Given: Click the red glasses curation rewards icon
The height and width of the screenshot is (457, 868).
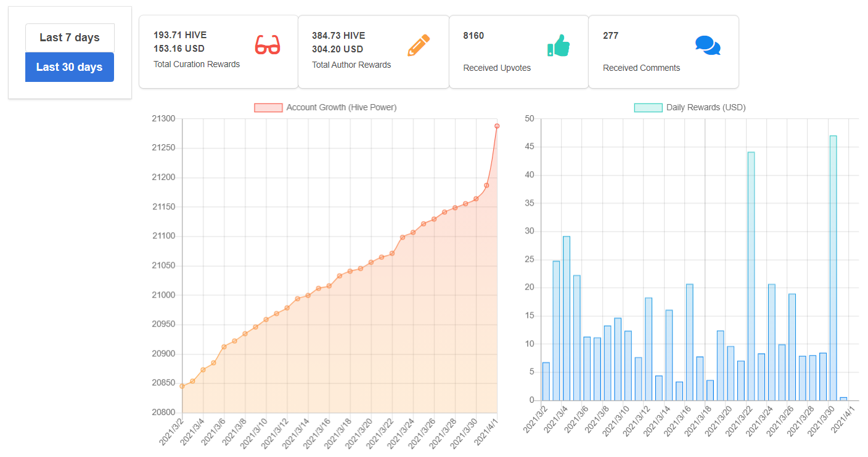Looking at the screenshot, I should tap(268, 45).
